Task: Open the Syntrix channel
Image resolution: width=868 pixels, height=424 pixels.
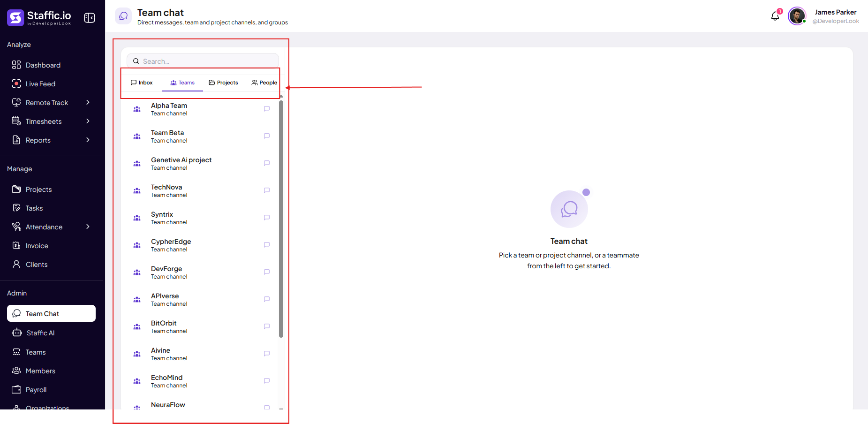Action: pyautogui.click(x=200, y=218)
